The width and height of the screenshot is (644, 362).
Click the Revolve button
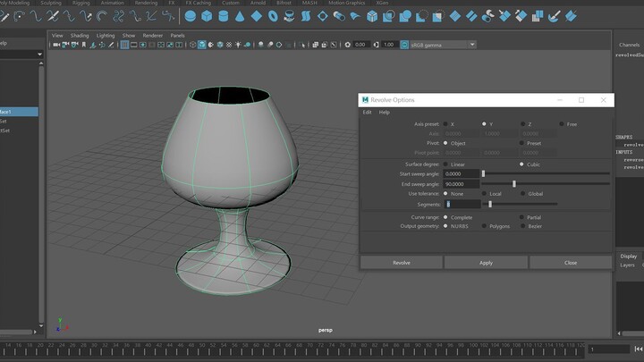(x=402, y=263)
